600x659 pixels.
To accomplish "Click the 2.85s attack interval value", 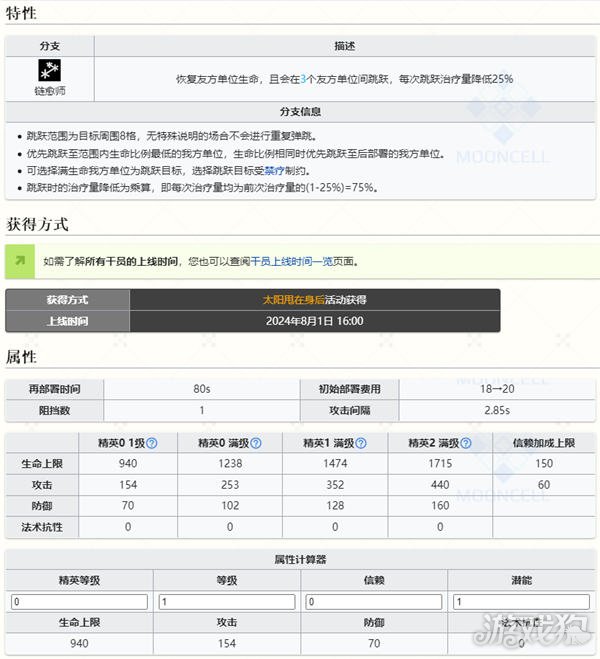I will pos(497,410).
